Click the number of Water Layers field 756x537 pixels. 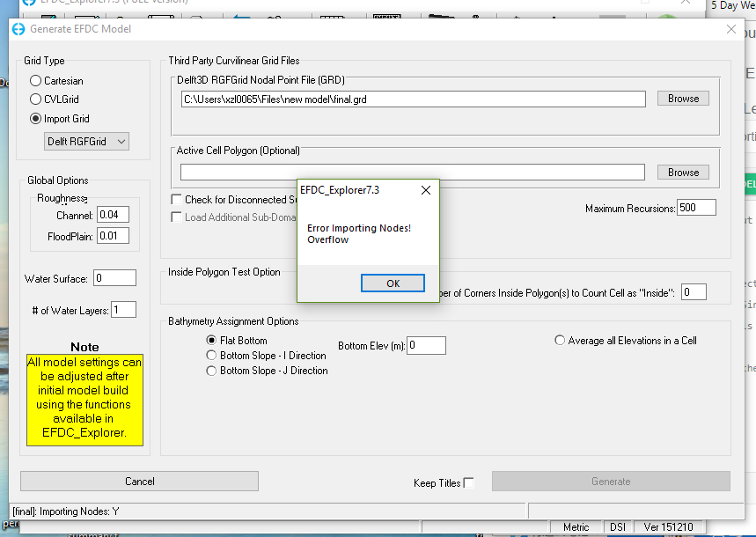click(123, 310)
